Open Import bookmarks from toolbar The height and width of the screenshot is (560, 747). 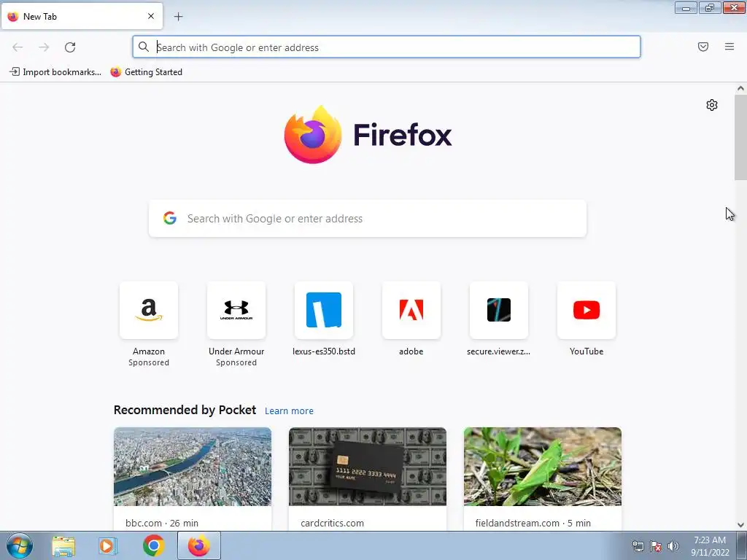click(x=55, y=72)
